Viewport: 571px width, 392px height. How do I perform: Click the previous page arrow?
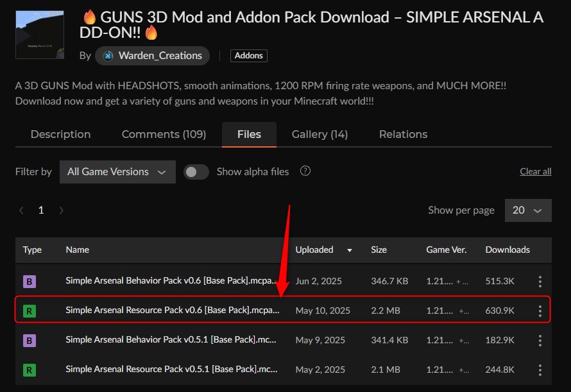pos(21,210)
